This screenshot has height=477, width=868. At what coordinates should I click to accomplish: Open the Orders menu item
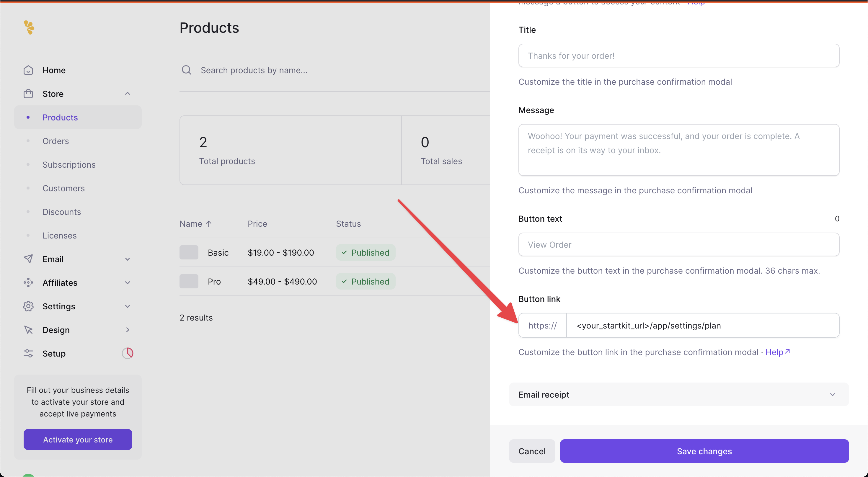pos(56,141)
